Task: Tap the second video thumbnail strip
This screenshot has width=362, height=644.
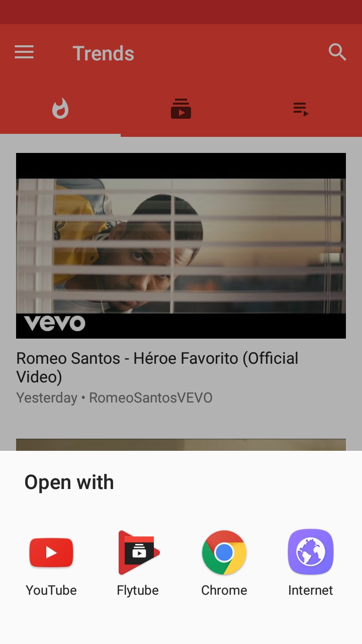Action: [181, 445]
